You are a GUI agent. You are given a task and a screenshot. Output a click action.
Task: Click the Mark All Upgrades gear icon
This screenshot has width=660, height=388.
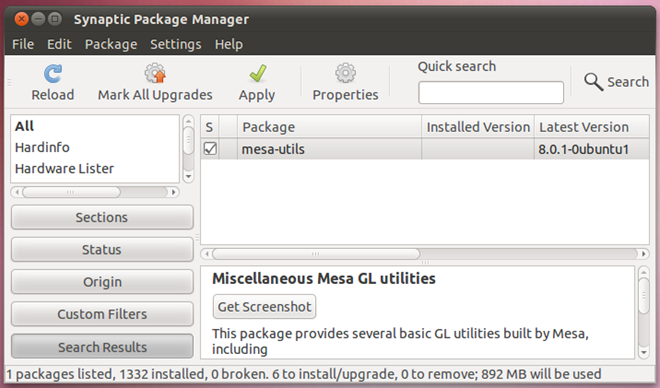(x=155, y=73)
